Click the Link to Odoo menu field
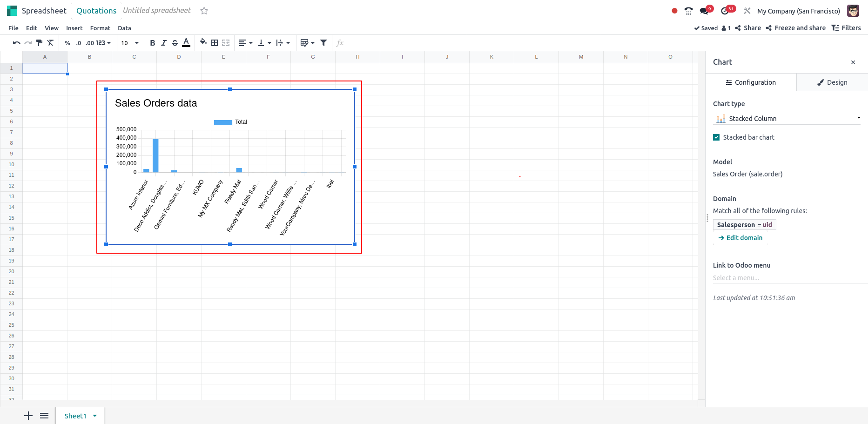868x424 pixels. coord(787,278)
